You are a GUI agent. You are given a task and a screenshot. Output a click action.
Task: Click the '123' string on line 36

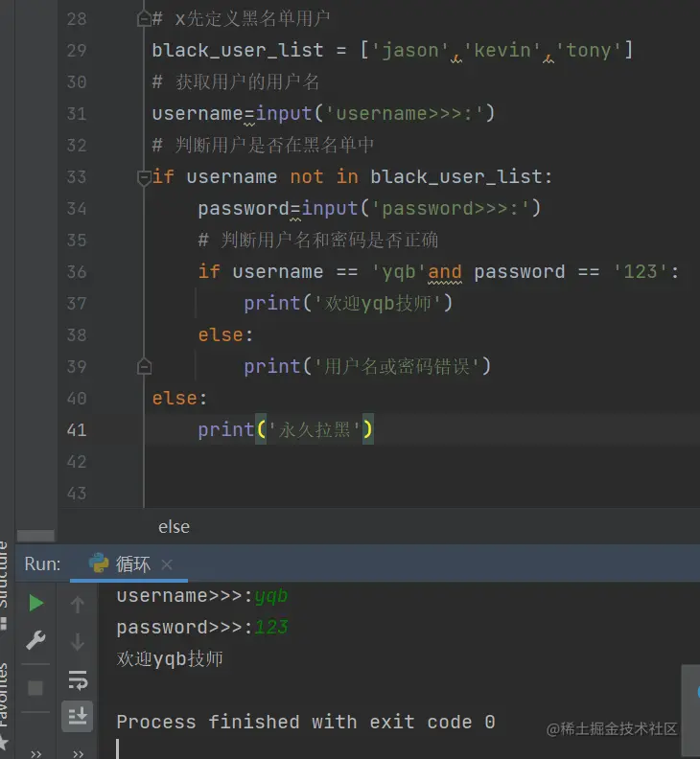tap(641, 271)
